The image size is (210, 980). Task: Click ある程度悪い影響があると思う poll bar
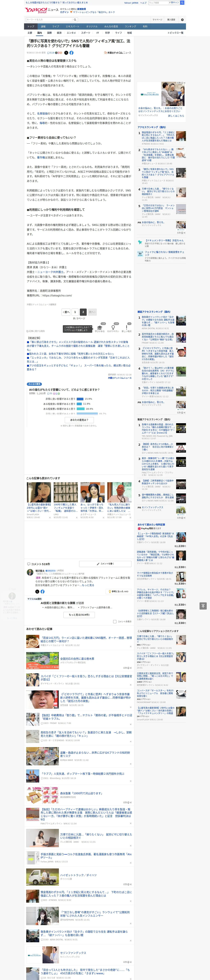point(80,409)
